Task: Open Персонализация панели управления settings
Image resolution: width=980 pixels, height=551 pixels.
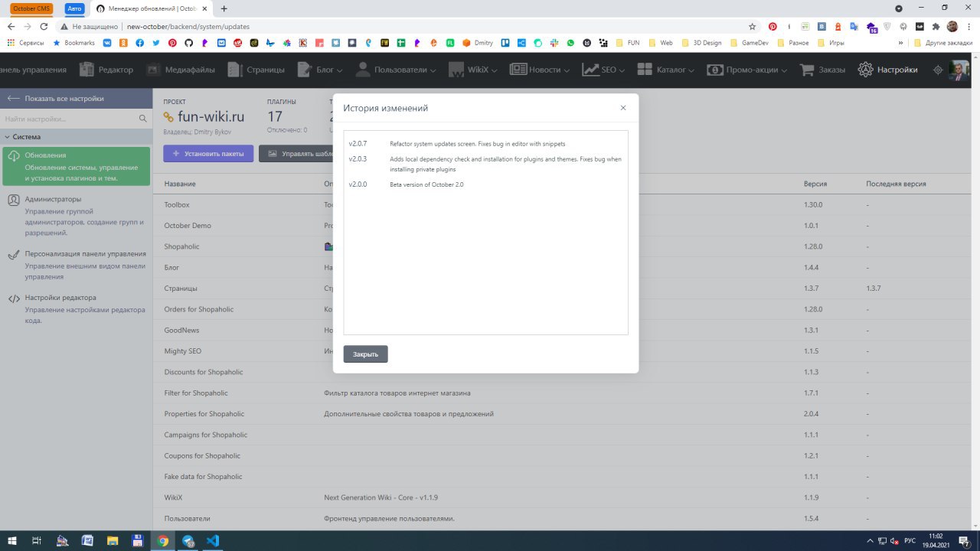Action: coord(77,265)
